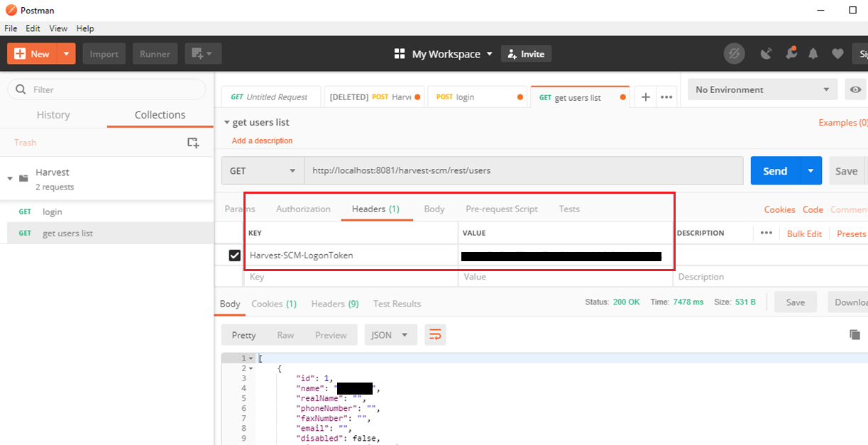Open the JSON format dropdown
Image resolution: width=868 pixels, height=445 pixels.
point(390,335)
